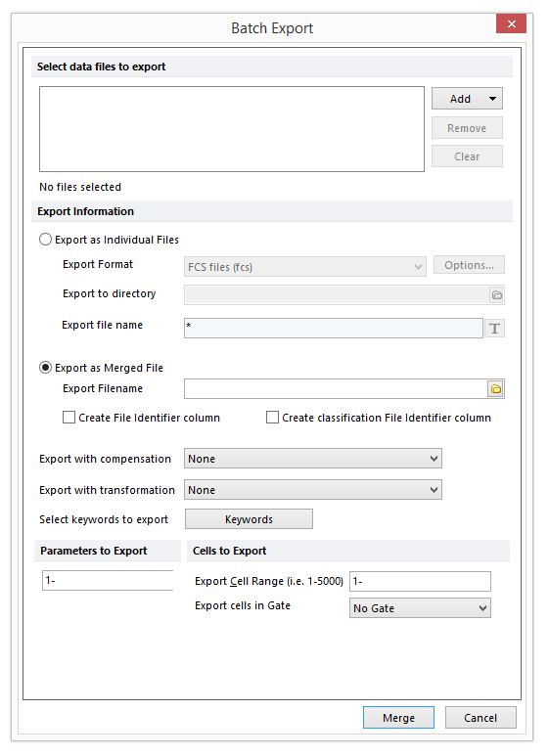Select Export as Individual Files radio button
549x756 pixels.
[45, 240]
